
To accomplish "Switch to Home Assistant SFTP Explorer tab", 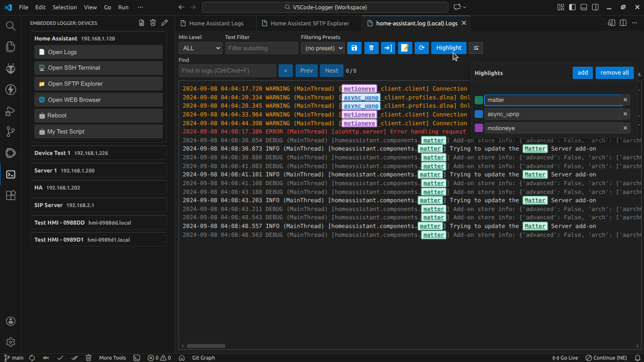I will coord(308,23).
